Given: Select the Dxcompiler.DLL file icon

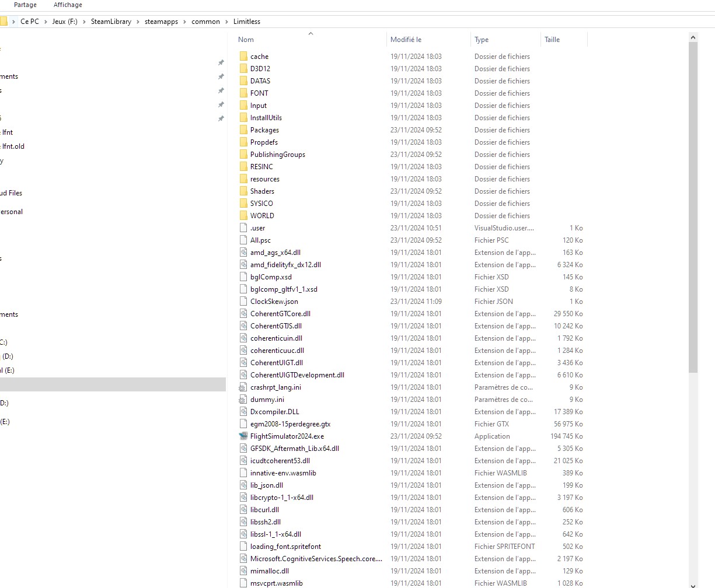Looking at the screenshot, I should 243,412.
